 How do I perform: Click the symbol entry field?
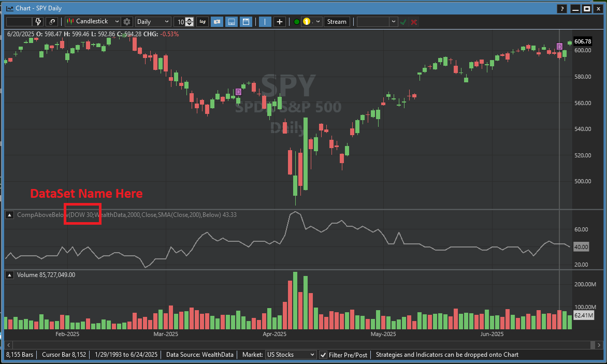click(19, 22)
